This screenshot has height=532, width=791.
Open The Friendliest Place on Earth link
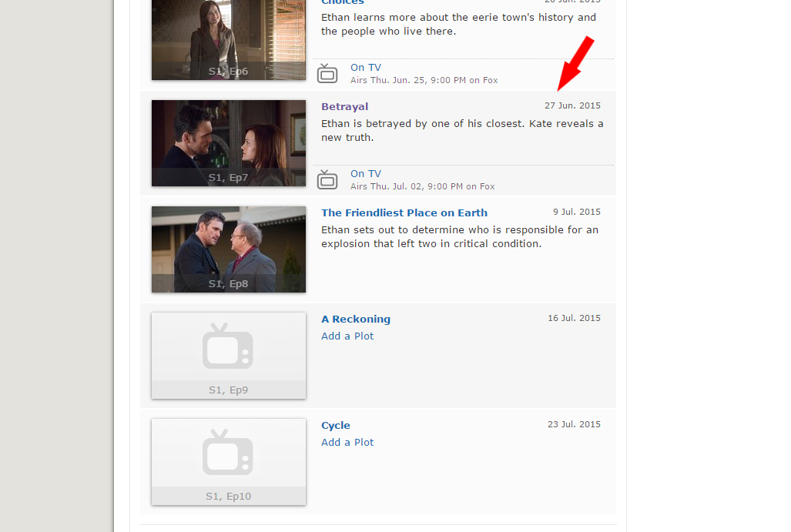point(404,213)
